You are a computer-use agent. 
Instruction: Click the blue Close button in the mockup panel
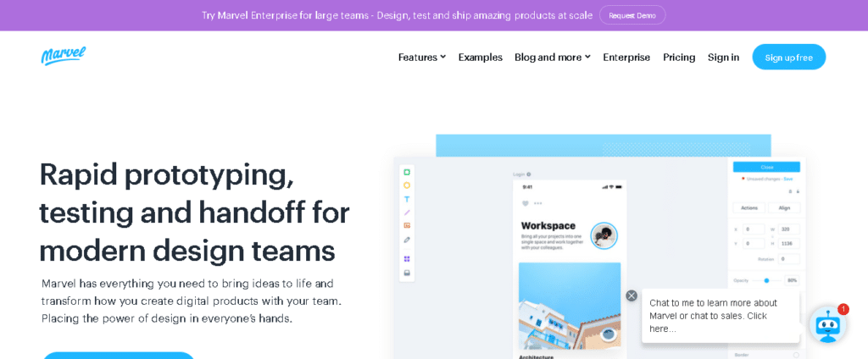[x=766, y=167]
